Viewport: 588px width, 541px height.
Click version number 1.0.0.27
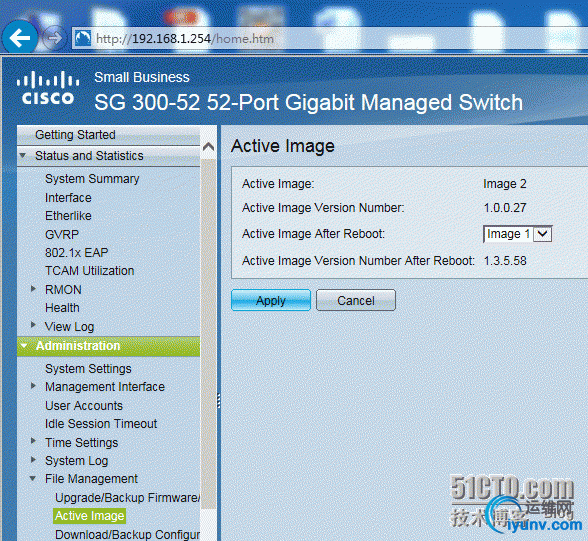505,208
